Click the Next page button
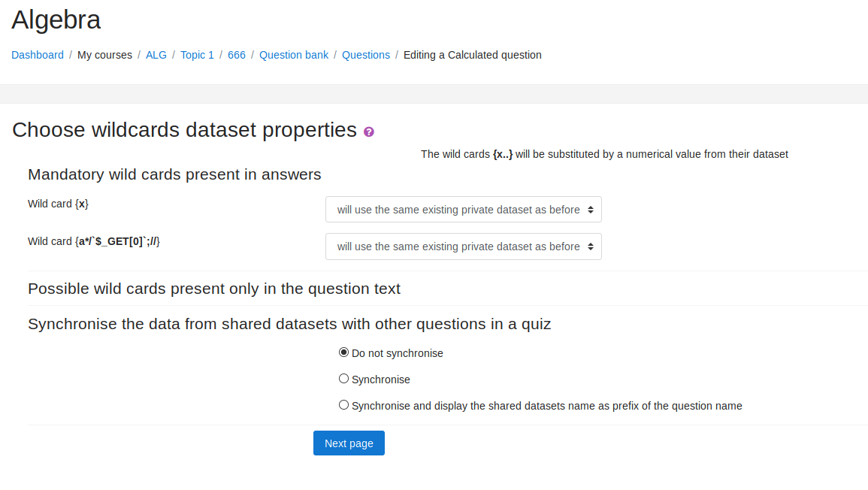The image size is (868, 490). click(x=349, y=443)
